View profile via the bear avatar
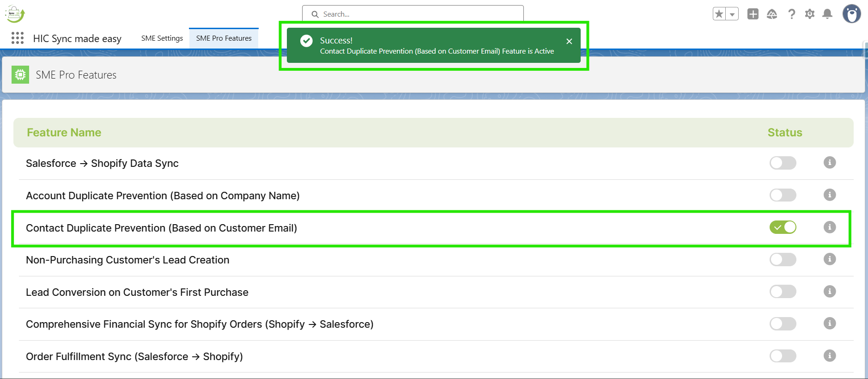Image resolution: width=868 pixels, height=379 pixels. tap(851, 14)
